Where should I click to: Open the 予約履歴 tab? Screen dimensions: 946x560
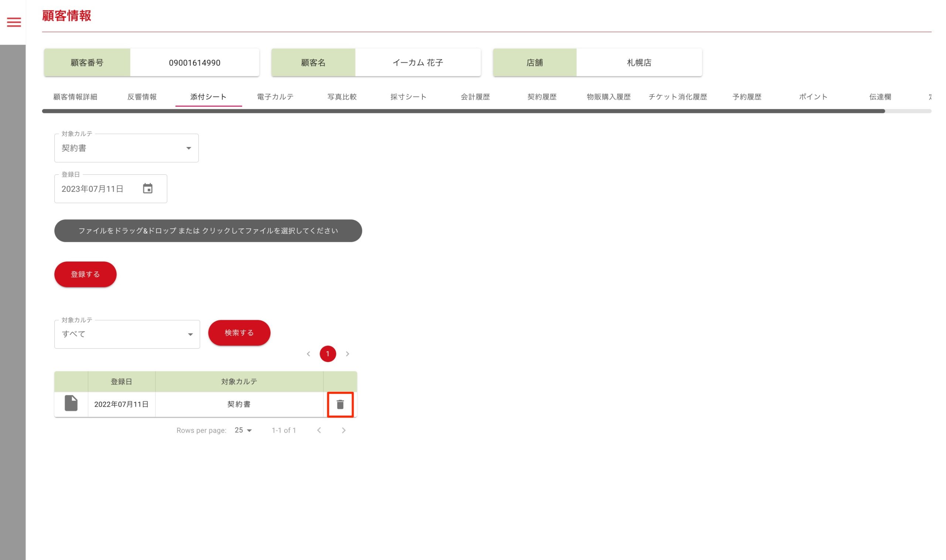tap(746, 97)
